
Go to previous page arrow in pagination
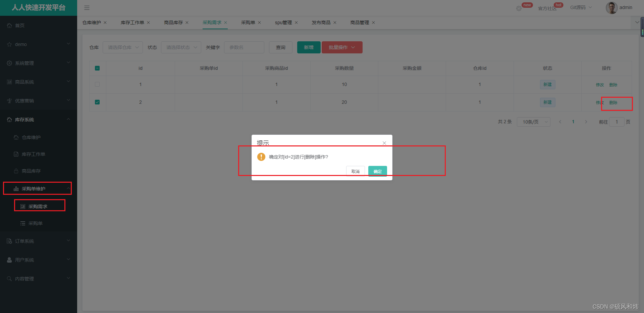[x=560, y=122]
